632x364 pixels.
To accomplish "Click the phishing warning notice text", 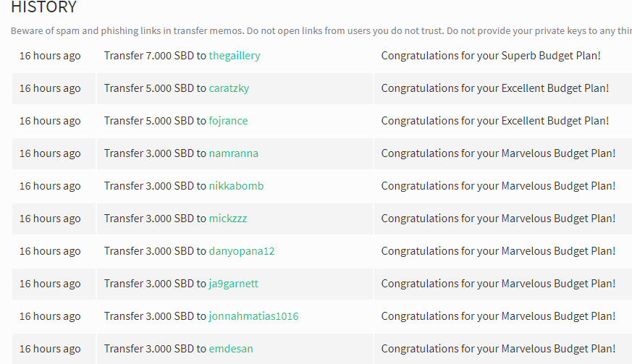I will click(x=321, y=31).
